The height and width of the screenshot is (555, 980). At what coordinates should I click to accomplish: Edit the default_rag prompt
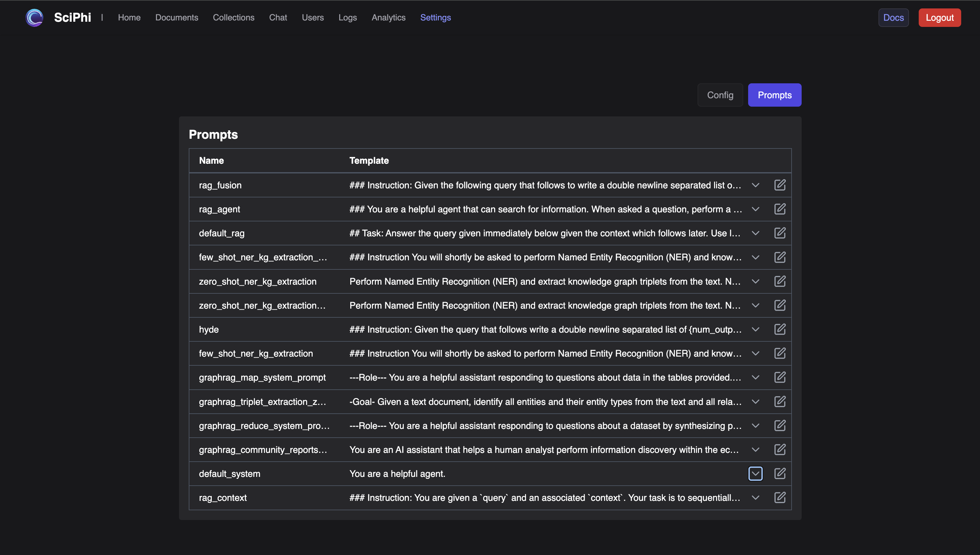click(x=780, y=233)
